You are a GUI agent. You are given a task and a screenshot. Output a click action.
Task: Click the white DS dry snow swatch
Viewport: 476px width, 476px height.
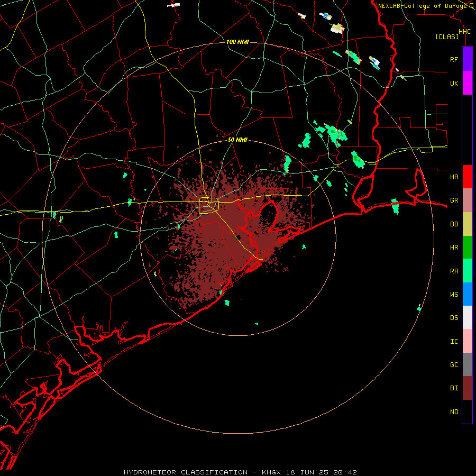467,317
